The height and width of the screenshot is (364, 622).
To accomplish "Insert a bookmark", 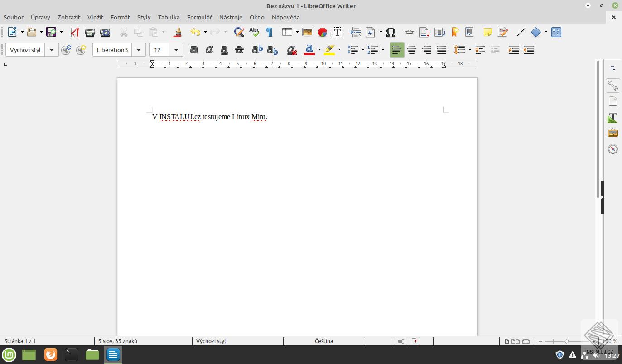I will click(454, 32).
